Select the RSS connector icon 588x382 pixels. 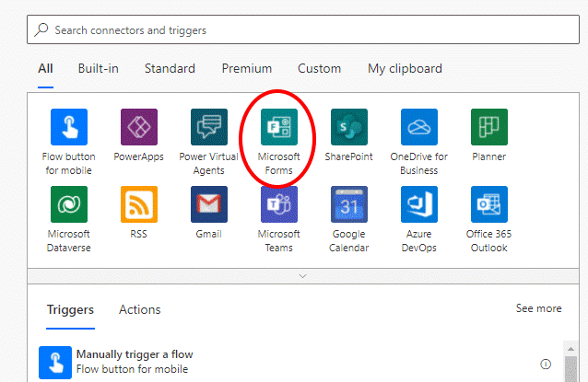pyautogui.click(x=139, y=204)
